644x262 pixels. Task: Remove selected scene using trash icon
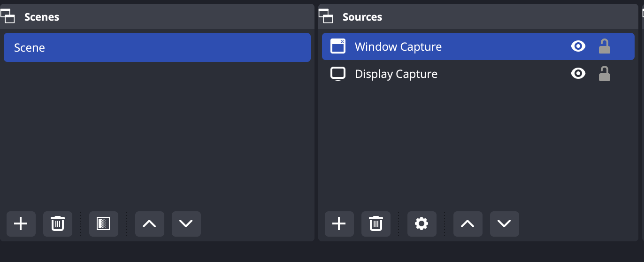(58, 224)
